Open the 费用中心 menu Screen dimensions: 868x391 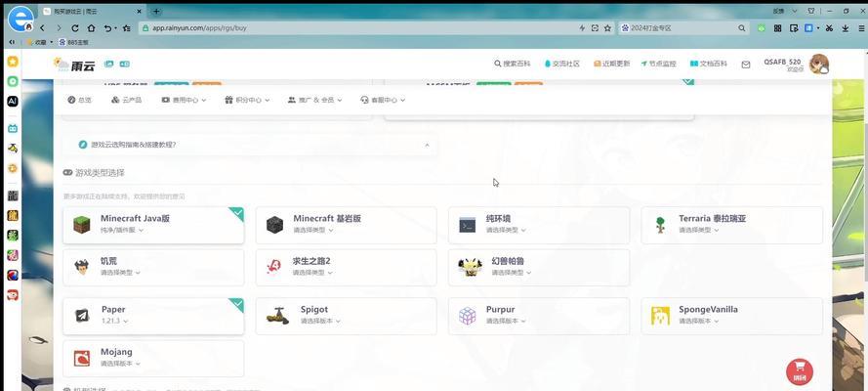[184, 101]
